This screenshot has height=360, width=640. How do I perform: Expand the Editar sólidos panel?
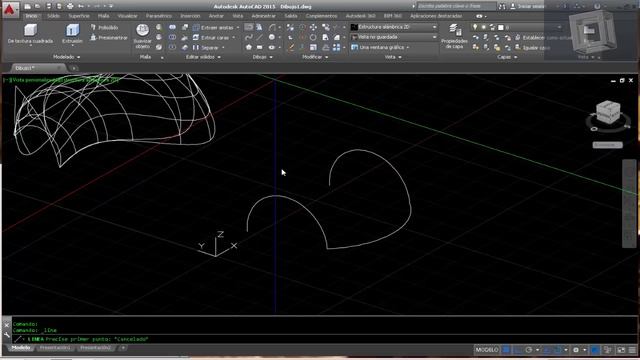(203, 57)
